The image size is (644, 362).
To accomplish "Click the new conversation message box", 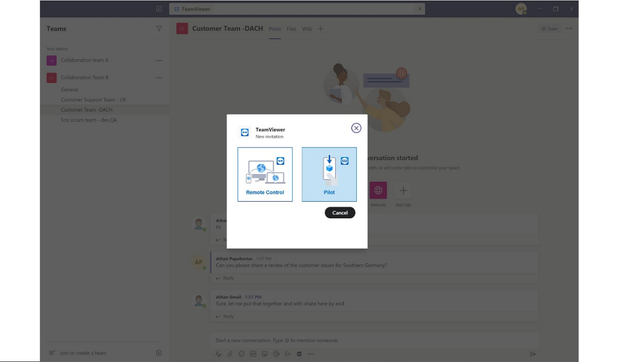I will 374,340.
